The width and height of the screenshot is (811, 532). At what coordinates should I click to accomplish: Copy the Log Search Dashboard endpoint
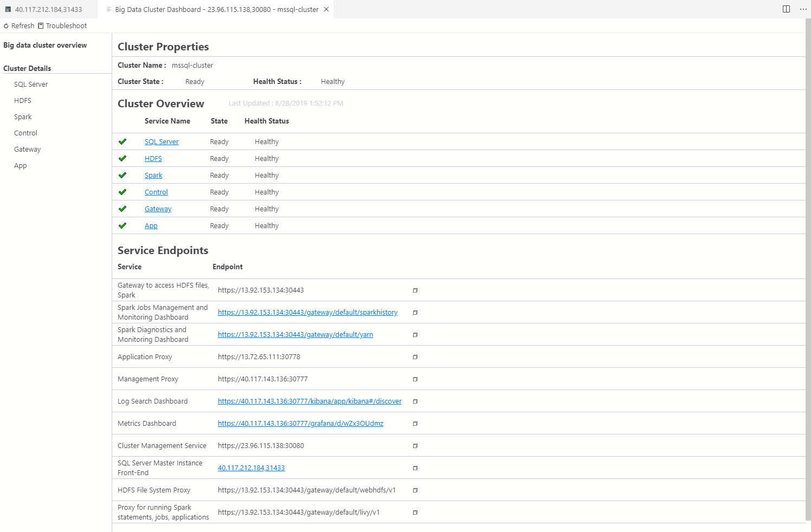[415, 401]
